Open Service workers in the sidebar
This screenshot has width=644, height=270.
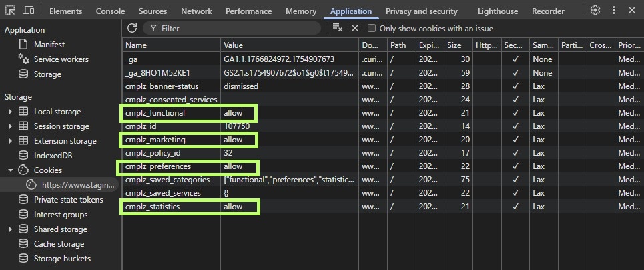pos(61,59)
